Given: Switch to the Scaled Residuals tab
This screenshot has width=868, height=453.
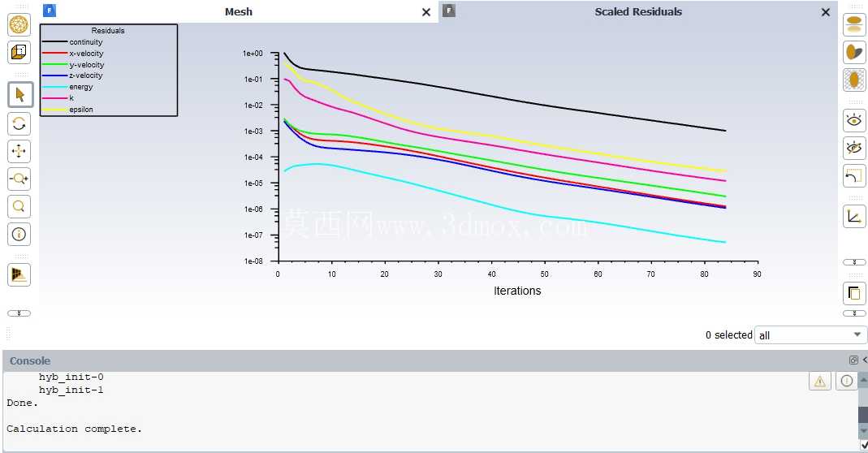Looking at the screenshot, I should (x=638, y=11).
